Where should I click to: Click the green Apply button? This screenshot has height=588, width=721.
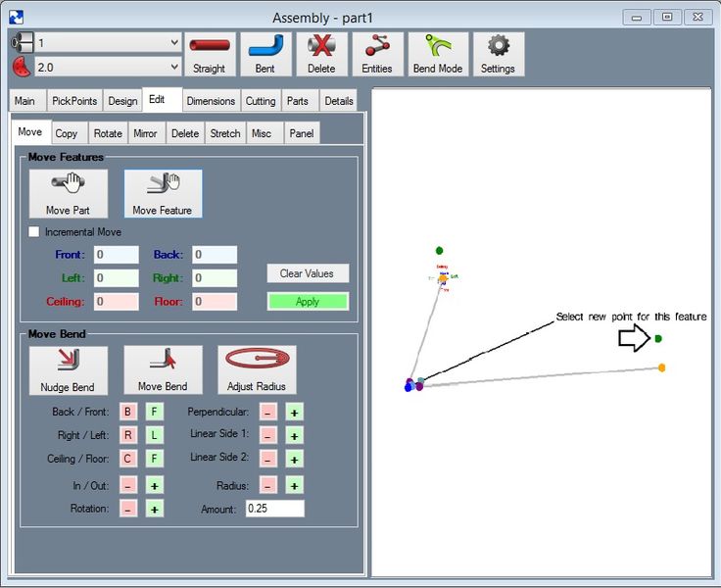pyautogui.click(x=308, y=302)
